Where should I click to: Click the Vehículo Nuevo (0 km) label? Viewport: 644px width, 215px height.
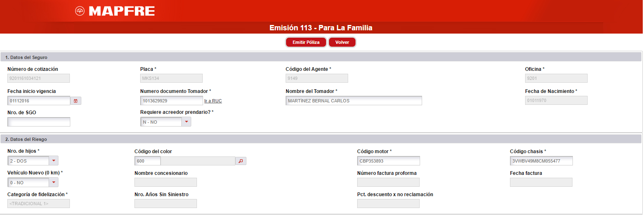(35, 173)
